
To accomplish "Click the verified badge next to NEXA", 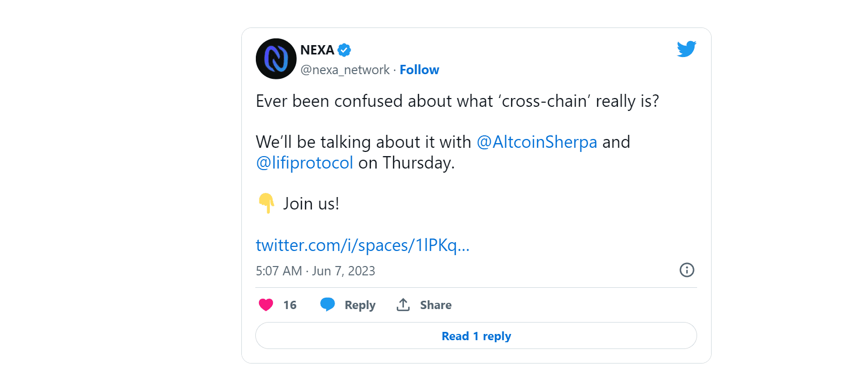I will pos(344,50).
